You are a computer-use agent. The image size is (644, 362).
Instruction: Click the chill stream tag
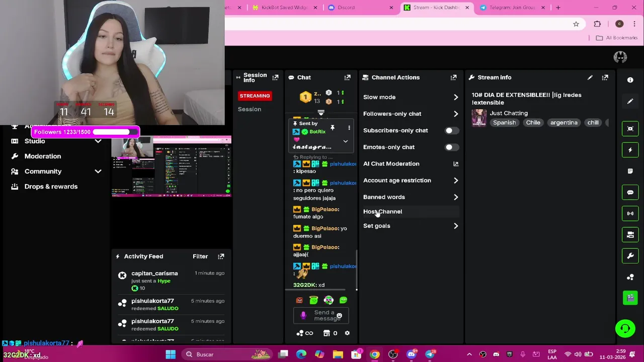click(593, 123)
